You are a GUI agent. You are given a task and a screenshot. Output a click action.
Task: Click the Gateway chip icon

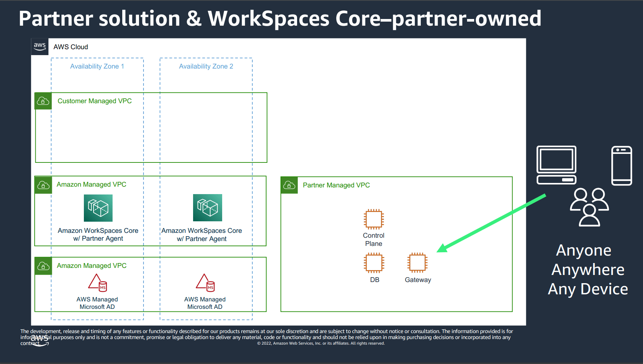(x=417, y=263)
